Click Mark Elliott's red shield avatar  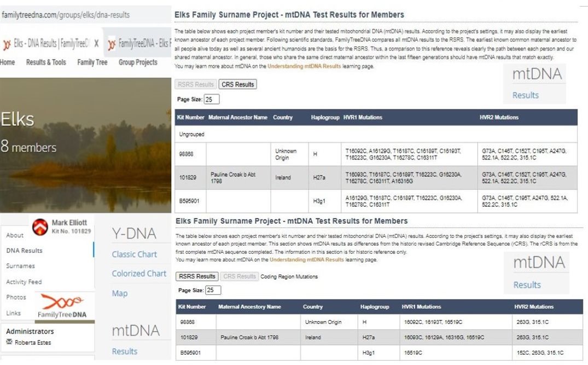click(40, 227)
